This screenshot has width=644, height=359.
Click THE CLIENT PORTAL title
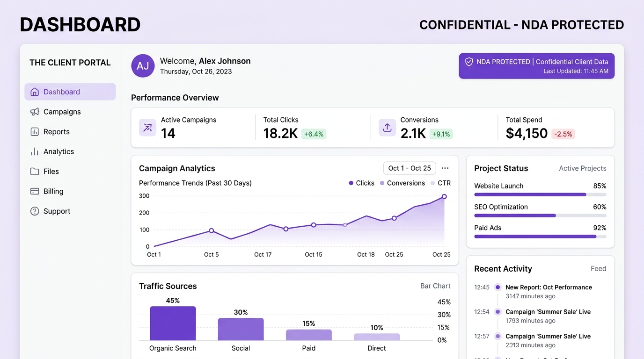[70, 63]
